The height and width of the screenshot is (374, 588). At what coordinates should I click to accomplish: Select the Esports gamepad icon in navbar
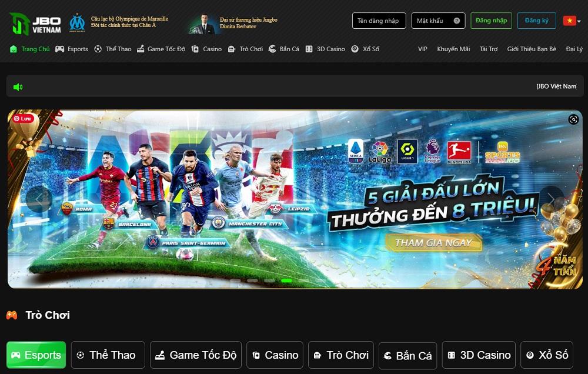tap(59, 49)
